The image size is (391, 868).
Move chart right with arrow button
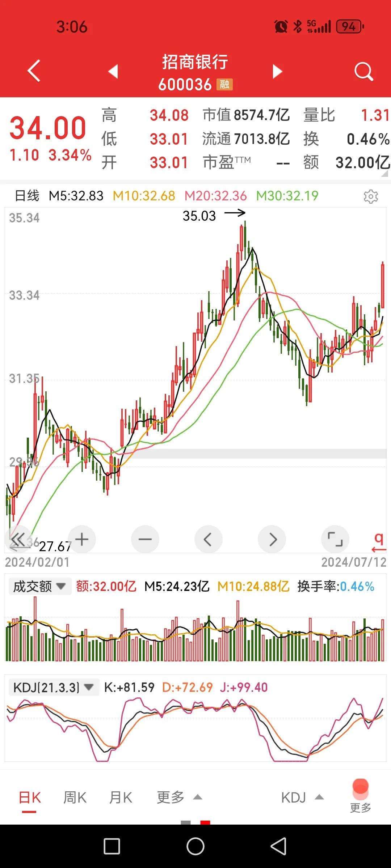coord(272,539)
